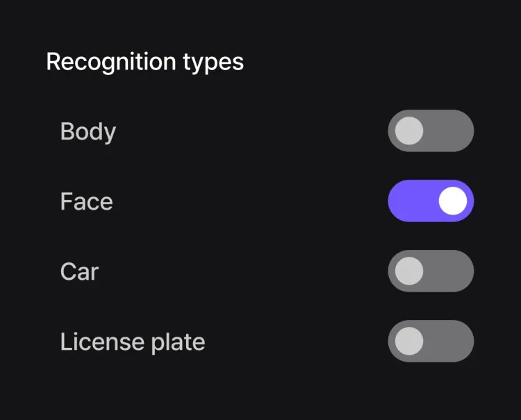Screen dimensions: 521x420
Task: Enable the Body recognition toggle
Action: coord(431,131)
